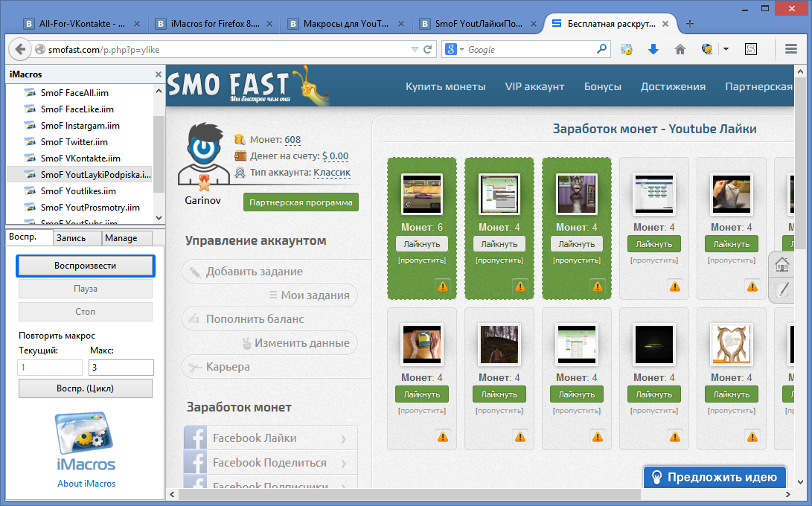Open Купить монеты menu item

click(x=445, y=86)
